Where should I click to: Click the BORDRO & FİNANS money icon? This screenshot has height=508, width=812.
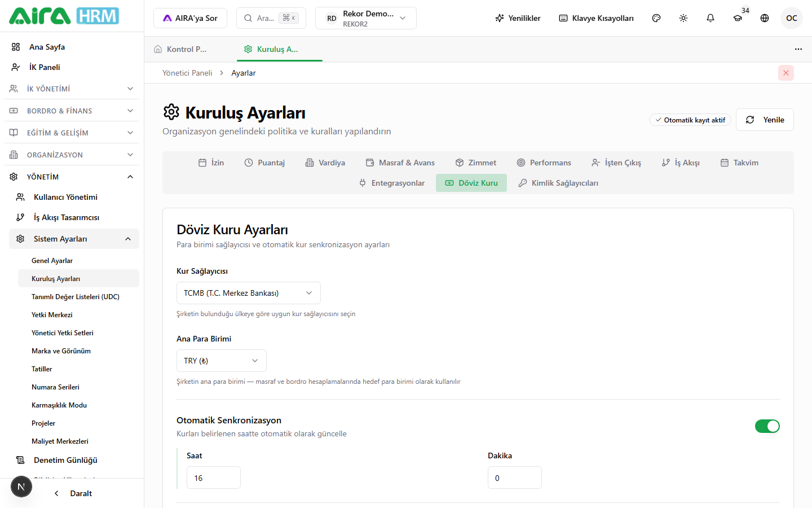pos(14,111)
